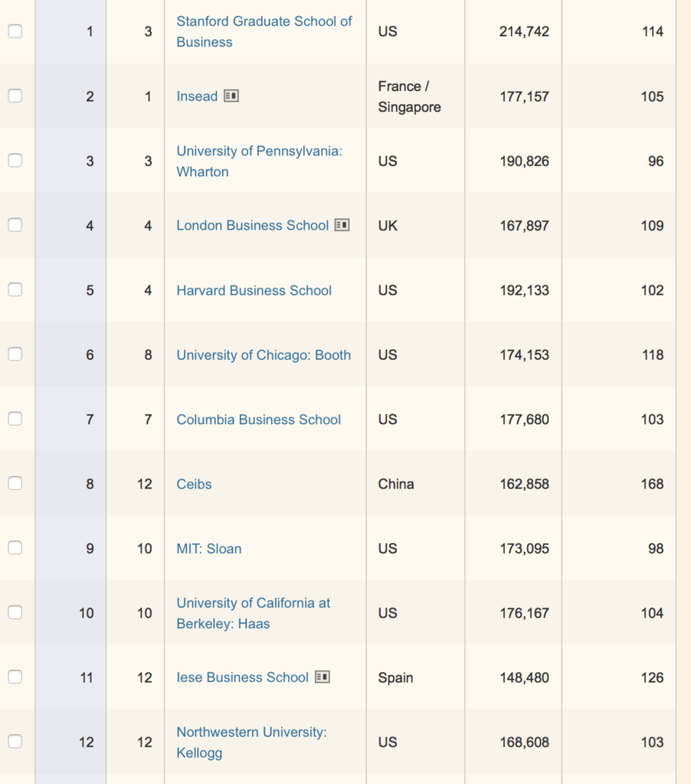Open the MIT: Sloan link
The image size is (691, 784).
pos(209,548)
